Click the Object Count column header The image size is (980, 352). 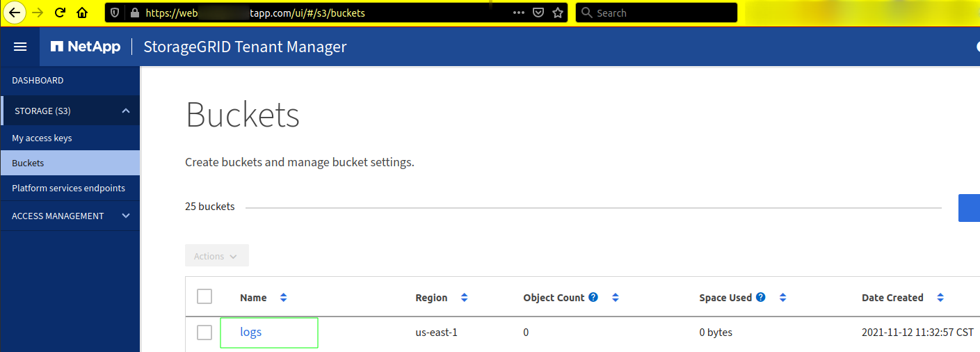tap(554, 298)
